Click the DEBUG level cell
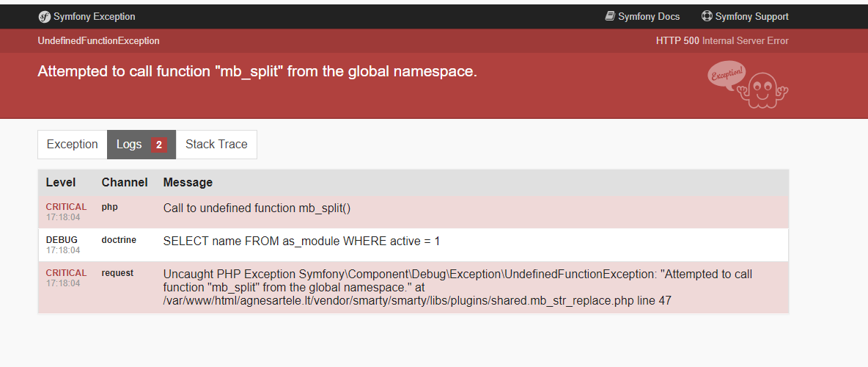 62,240
